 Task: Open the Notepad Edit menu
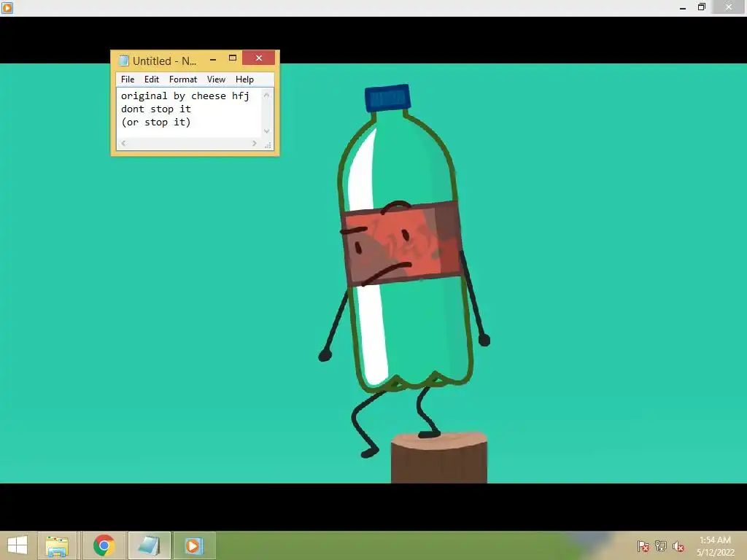(x=152, y=79)
